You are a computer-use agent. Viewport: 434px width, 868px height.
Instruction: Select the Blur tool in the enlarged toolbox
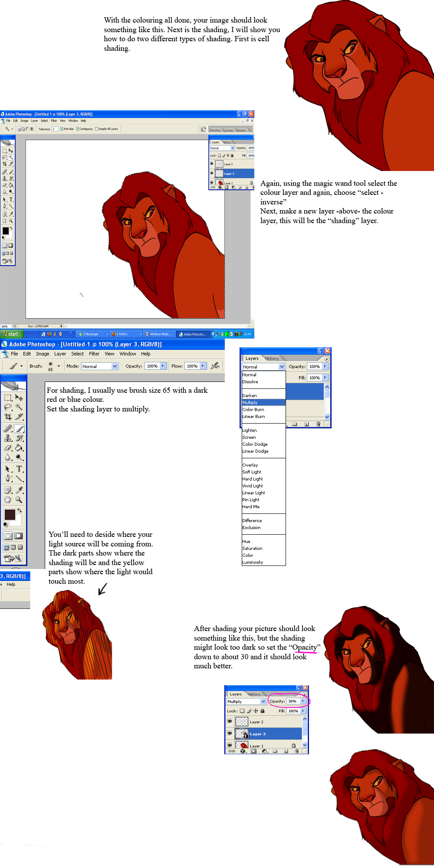(x=8, y=457)
